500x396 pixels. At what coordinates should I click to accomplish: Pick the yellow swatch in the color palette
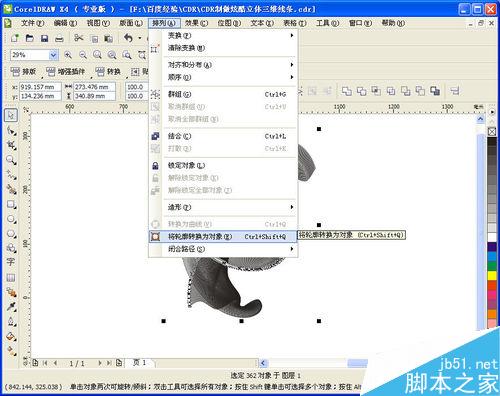[x=492, y=275]
